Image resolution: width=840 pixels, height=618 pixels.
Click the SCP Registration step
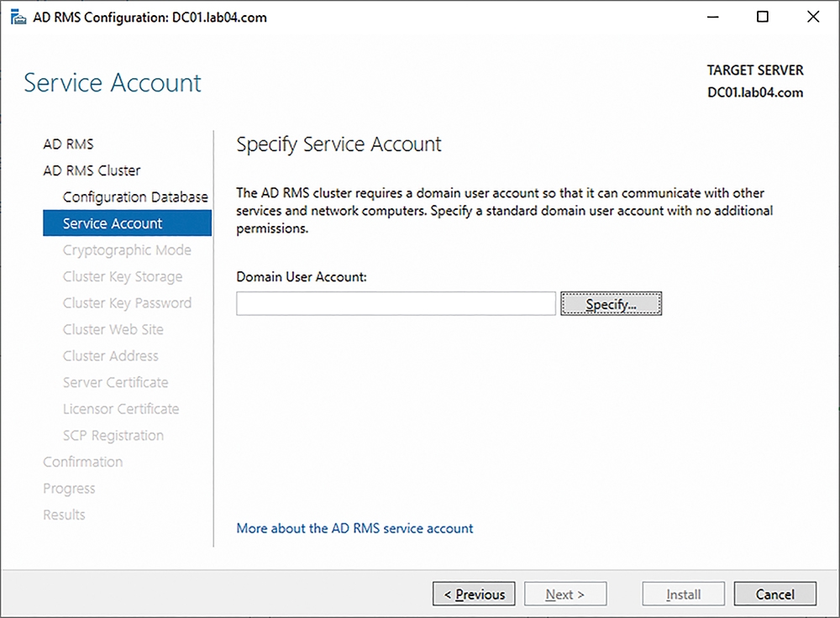point(113,436)
